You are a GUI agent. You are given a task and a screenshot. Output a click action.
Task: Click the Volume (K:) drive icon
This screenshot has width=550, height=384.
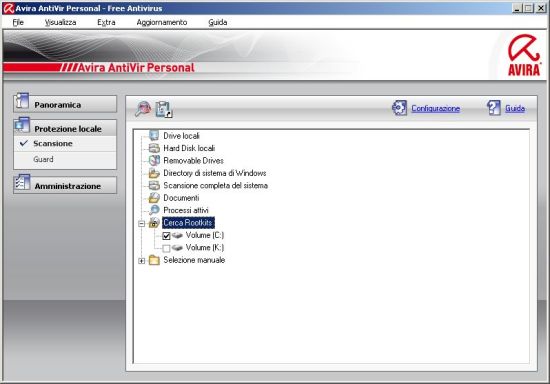[177, 248]
